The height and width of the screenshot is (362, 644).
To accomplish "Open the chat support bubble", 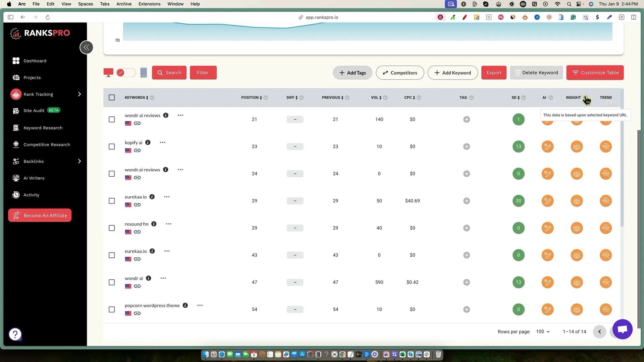I will coord(622,329).
